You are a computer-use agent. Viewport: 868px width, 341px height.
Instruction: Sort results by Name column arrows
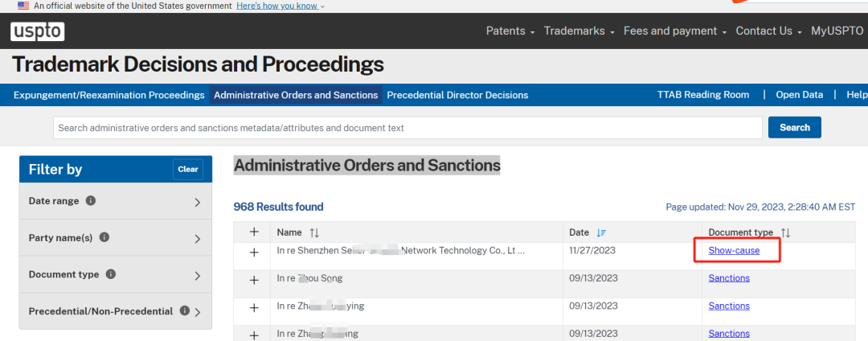pyautogui.click(x=314, y=232)
